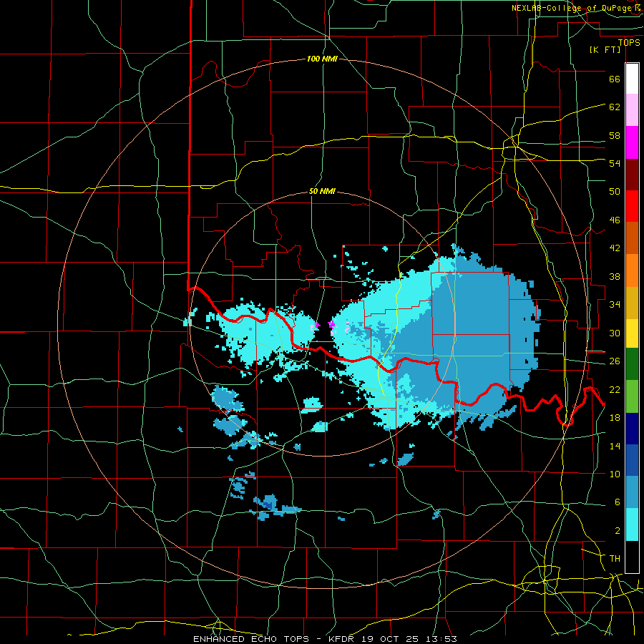Click the legend value 26
This screenshot has height=644, width=644.
coord(615,361)
